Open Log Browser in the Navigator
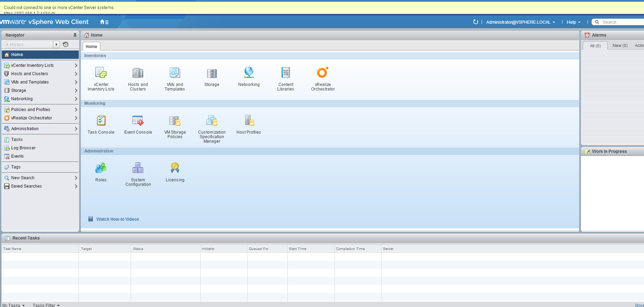The width and height of the screenshot is (644, 307). 40,148
